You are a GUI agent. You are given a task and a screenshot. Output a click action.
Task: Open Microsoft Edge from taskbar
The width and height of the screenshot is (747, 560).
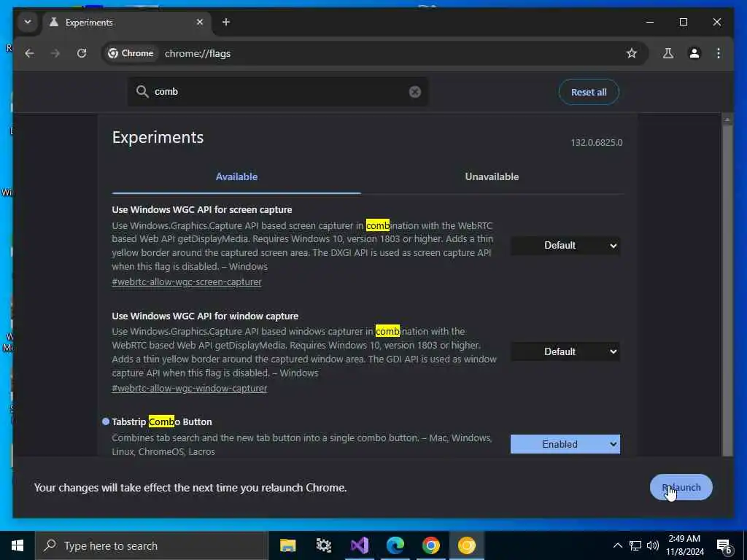[x=395, y=545]
